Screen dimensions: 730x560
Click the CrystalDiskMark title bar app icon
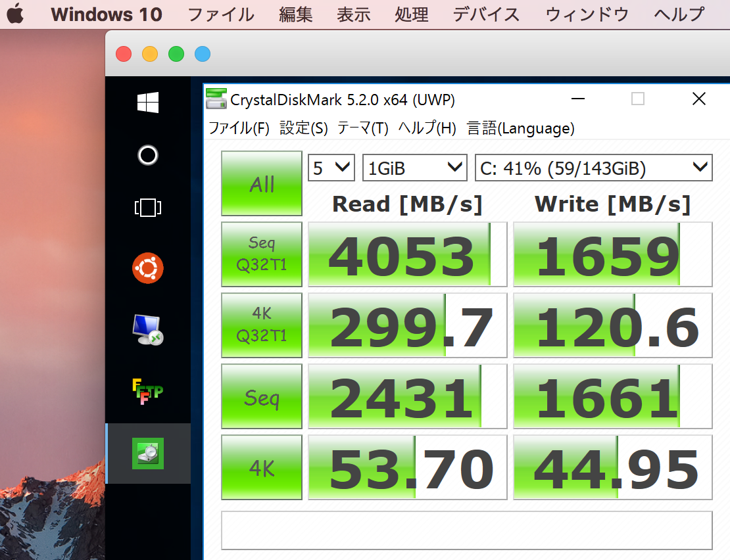point(216,99)
